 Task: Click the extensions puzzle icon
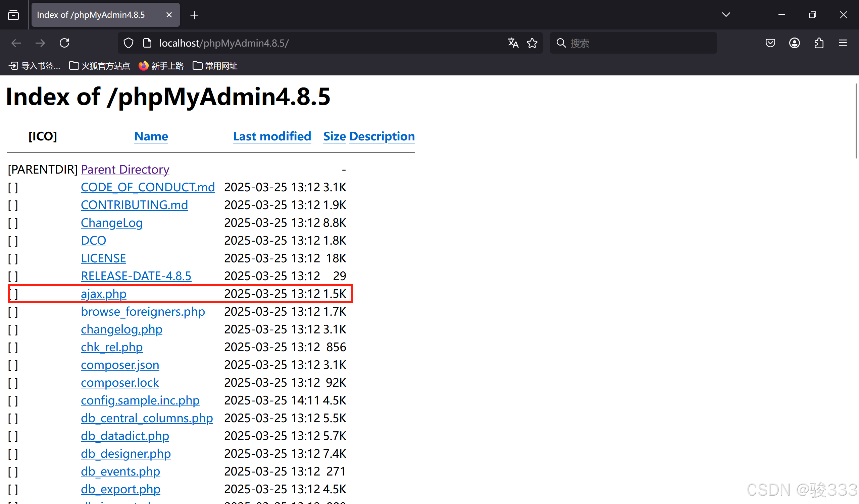point(819,43)
